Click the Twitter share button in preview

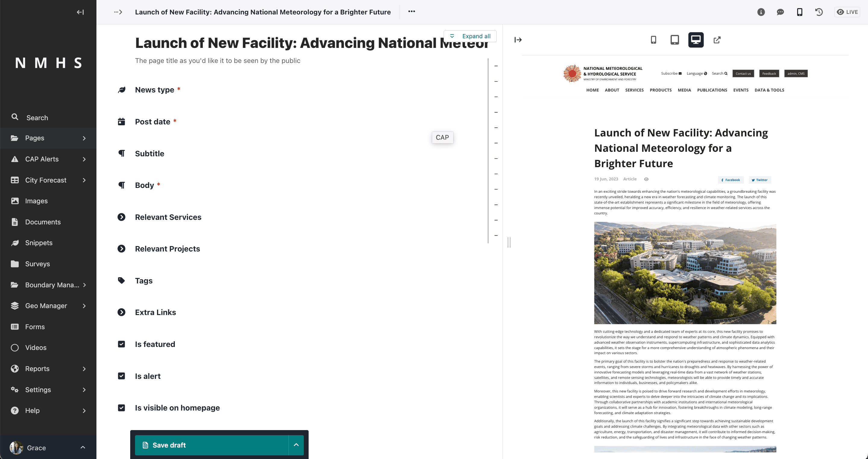coord(760,180)
